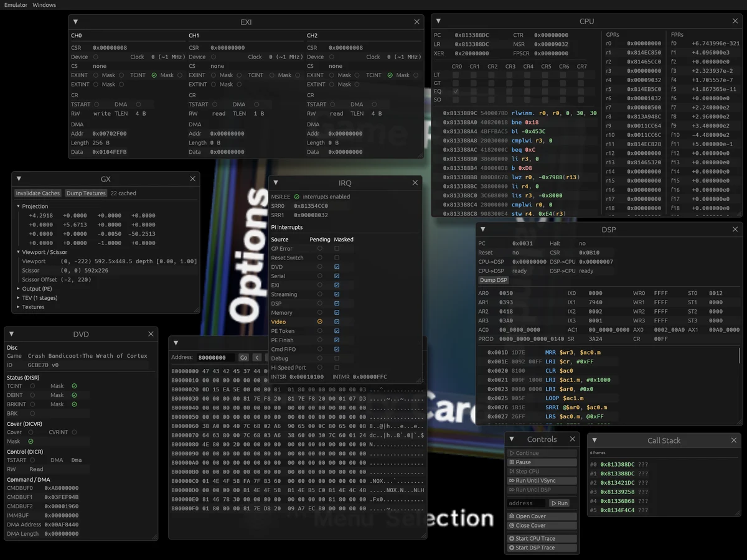Collapse the IRQ window with its triangle

point(276,182)
